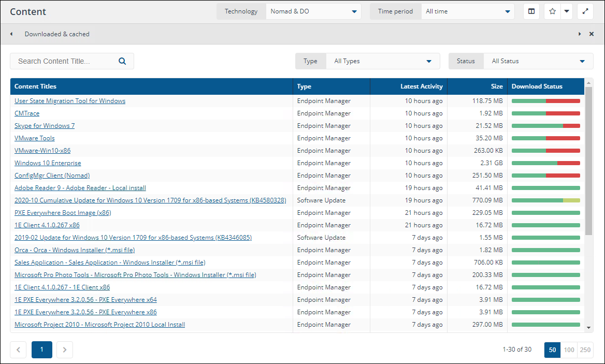Screen dimensions: 605x364
Task: Open the favorites dropdown arrow beside star
Action: pos(567,11)
